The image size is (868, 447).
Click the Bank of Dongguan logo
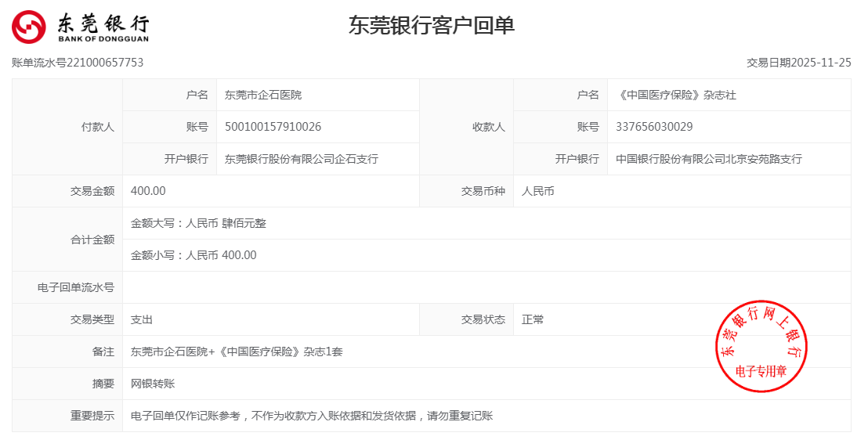point(80,27)
